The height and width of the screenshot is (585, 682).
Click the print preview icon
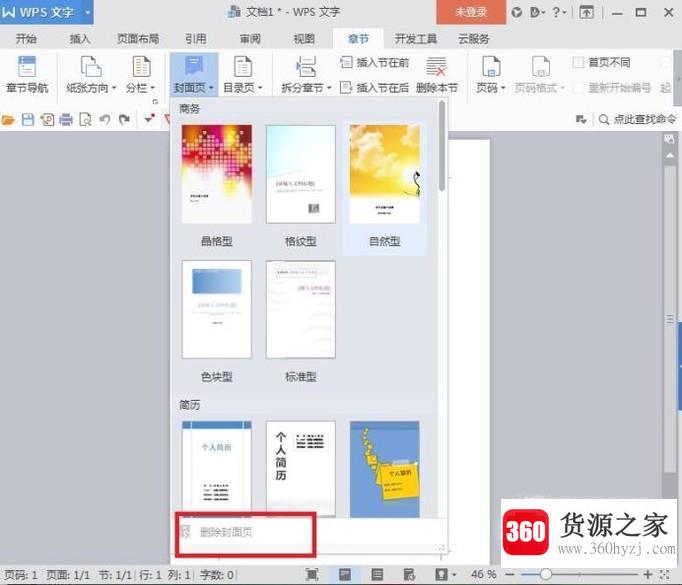pos(86,119)
